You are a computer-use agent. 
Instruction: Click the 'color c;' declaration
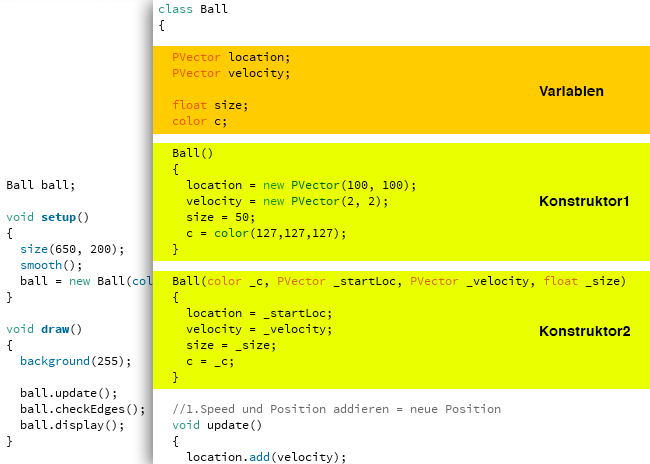199,121
